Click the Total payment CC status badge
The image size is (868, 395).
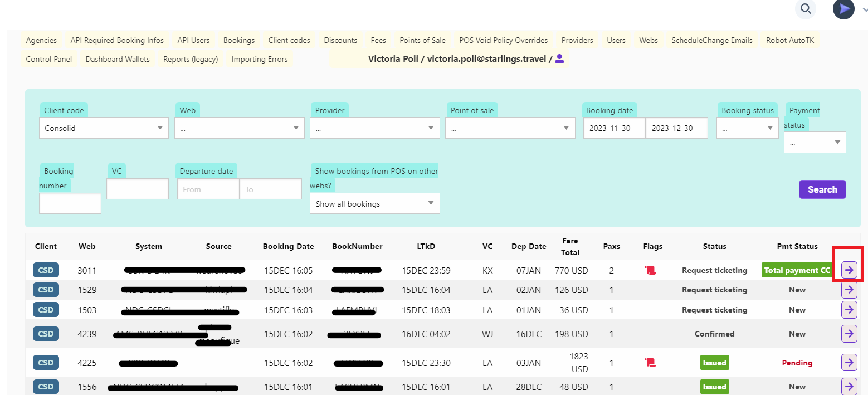coord(797,270)
